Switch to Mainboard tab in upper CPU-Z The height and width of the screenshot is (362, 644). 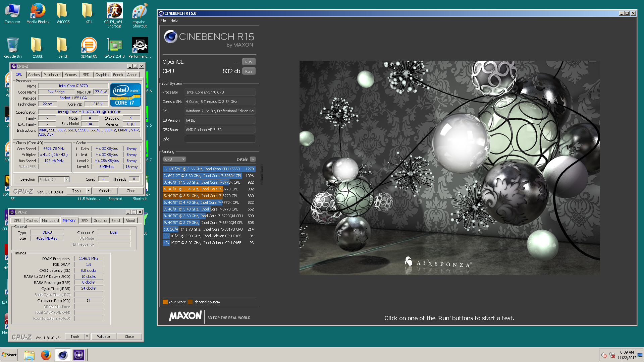52,75
